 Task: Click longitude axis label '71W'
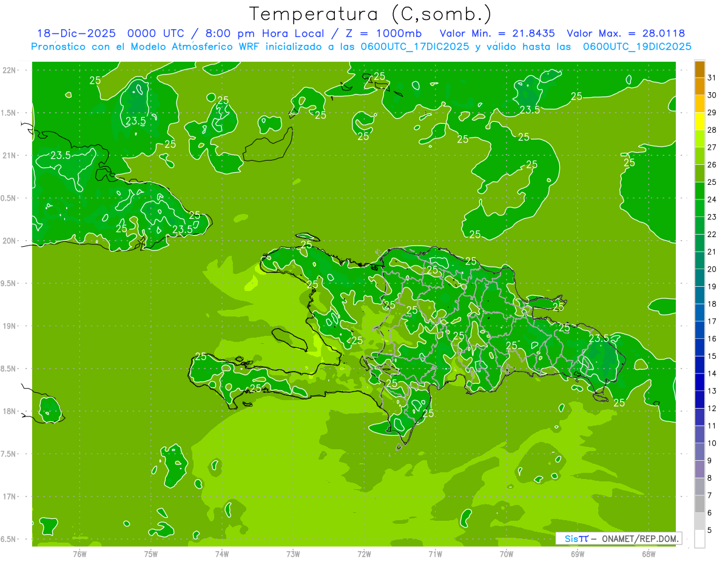(x=435, y=554)
